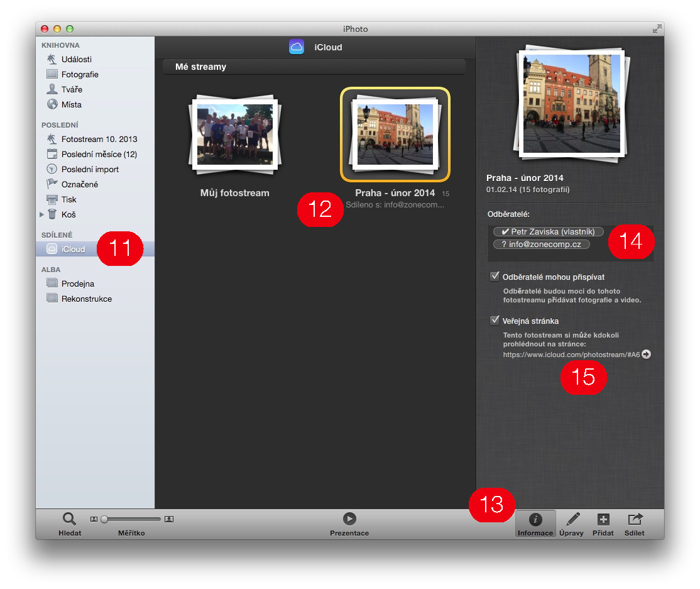Click the Přidat plus icon
This screenshot has height=589, width=700.
coord(603,520)
